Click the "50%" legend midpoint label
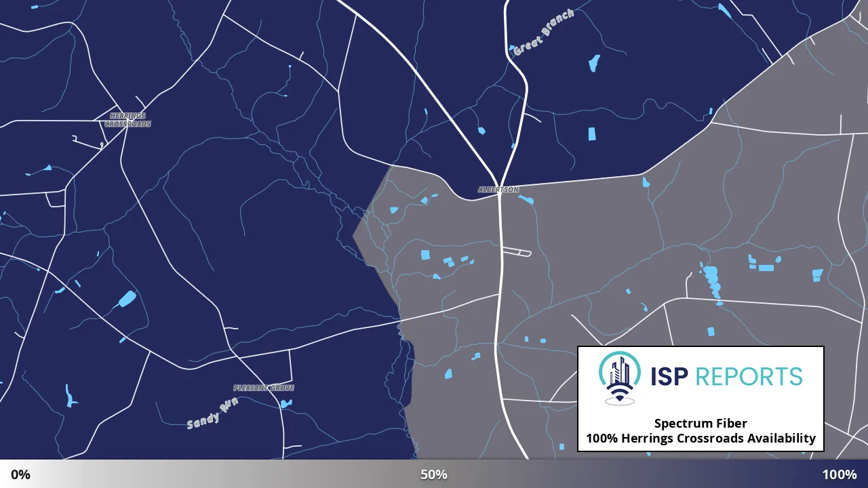Viewport: 868px width, 488px height. coord(434,474)
